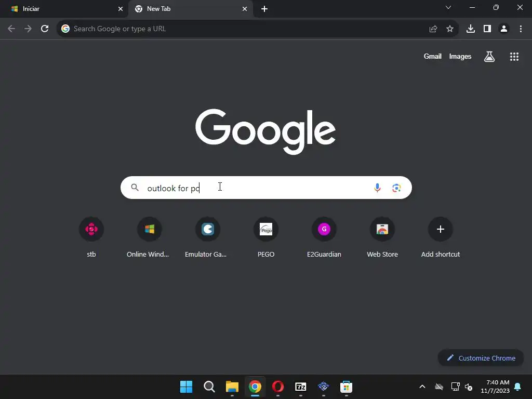Viewport: 532px width, 399px height.
Task: Toggle the Chrome side panel
Action: [x=487, y=29]
